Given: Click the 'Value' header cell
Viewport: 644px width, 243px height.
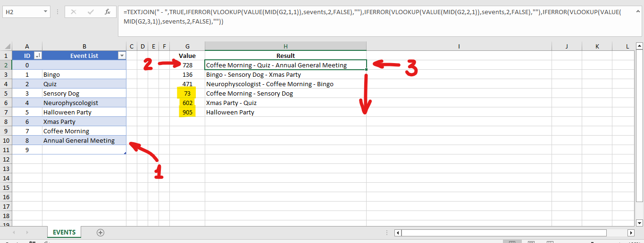Looking at the screenshot, I should click(187, 56).
